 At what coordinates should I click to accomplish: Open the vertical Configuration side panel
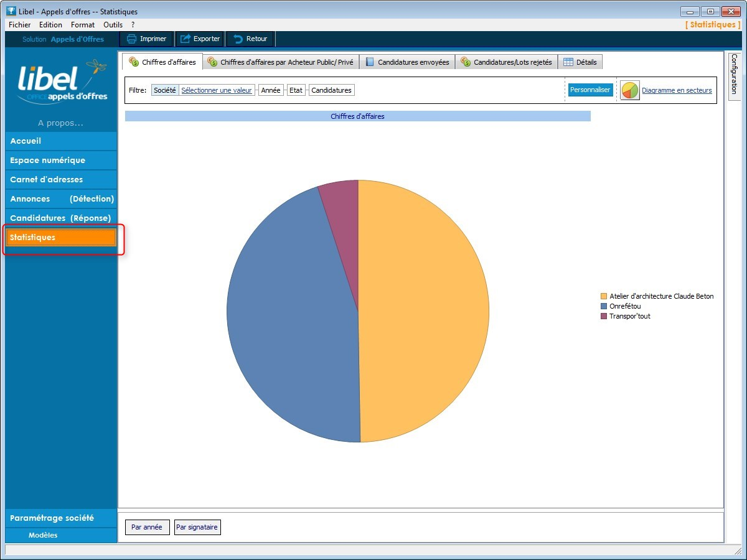[734, 76]
